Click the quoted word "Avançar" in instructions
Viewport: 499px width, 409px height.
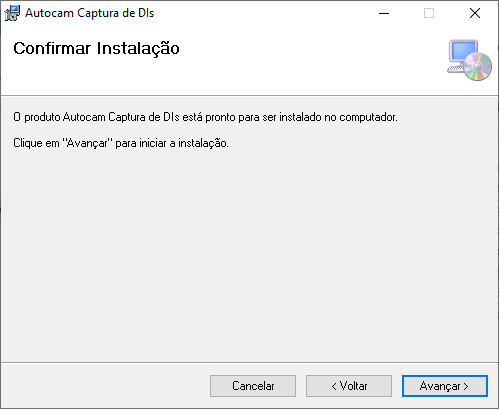coord(88,143)
